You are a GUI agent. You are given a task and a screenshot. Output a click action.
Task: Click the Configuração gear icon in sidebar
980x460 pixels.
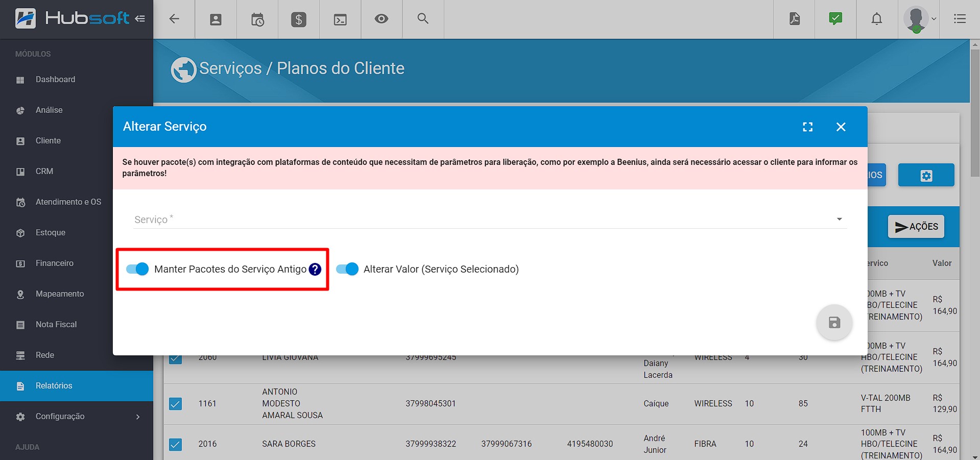click(x=20, y=417)
